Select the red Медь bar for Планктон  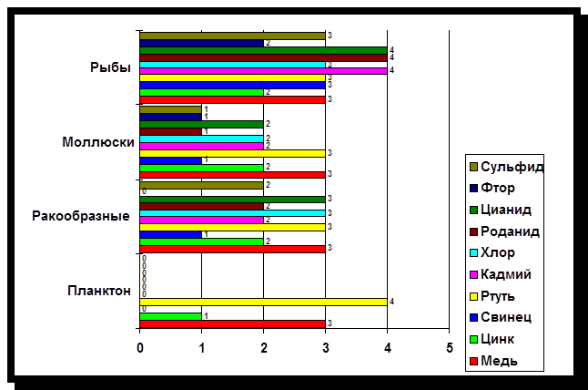[x=232, y=323]
